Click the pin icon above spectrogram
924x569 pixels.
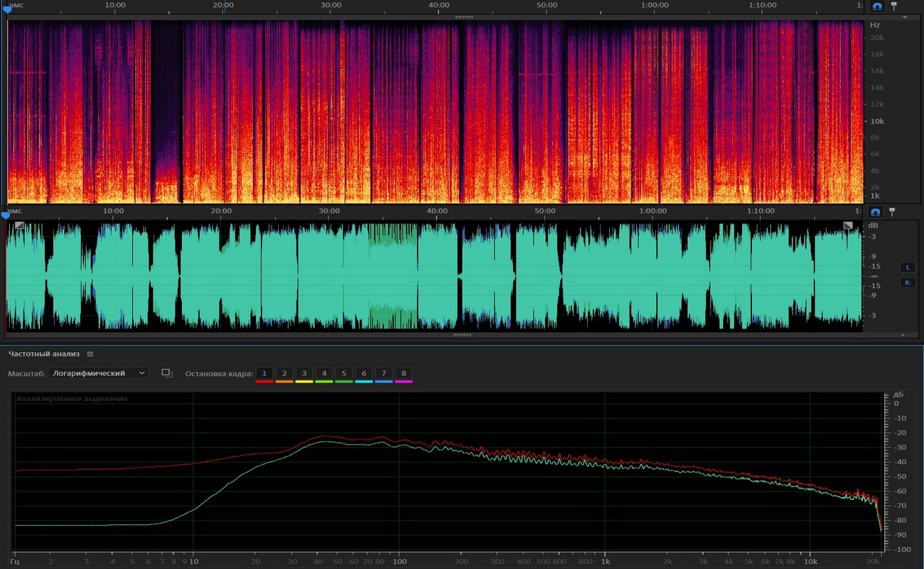893,6
